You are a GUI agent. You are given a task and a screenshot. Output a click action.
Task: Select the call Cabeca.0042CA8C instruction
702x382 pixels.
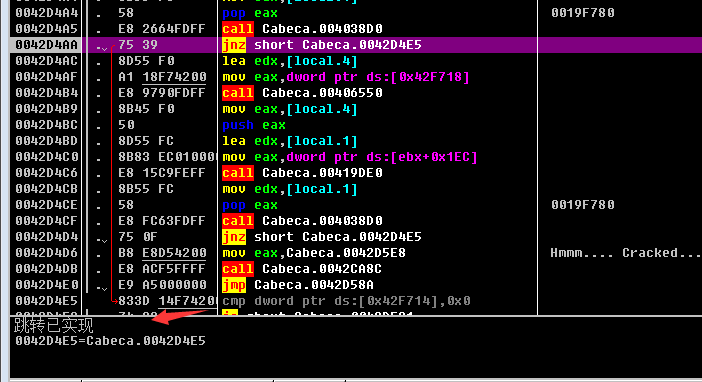click(302, 269)
